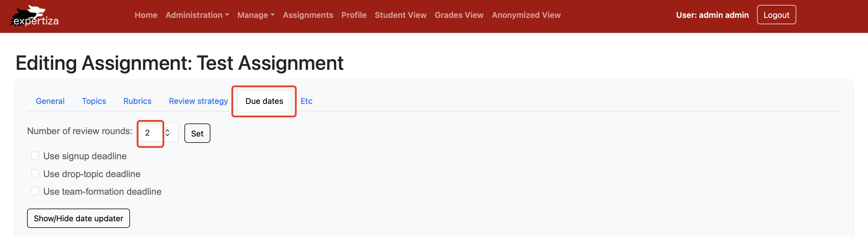Select the Rubrics tab
This screenshot has height=236, width=868.
(137, 101)
